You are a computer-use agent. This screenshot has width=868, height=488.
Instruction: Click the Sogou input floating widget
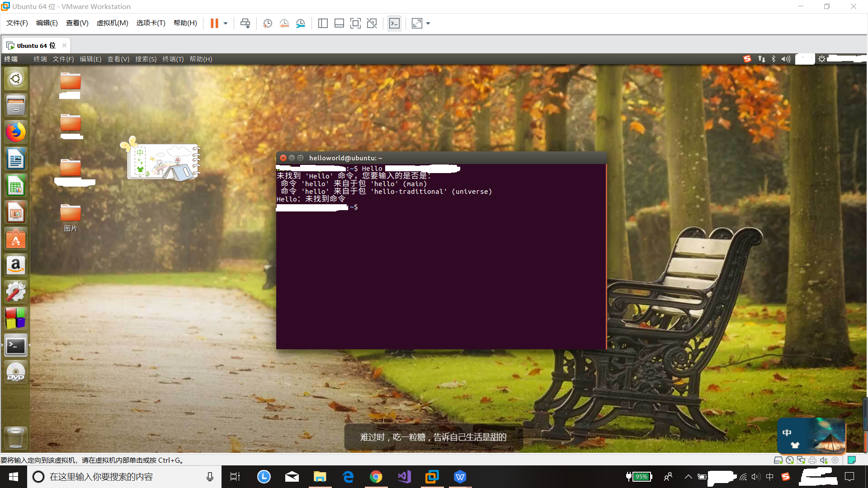tap(811, 436)
